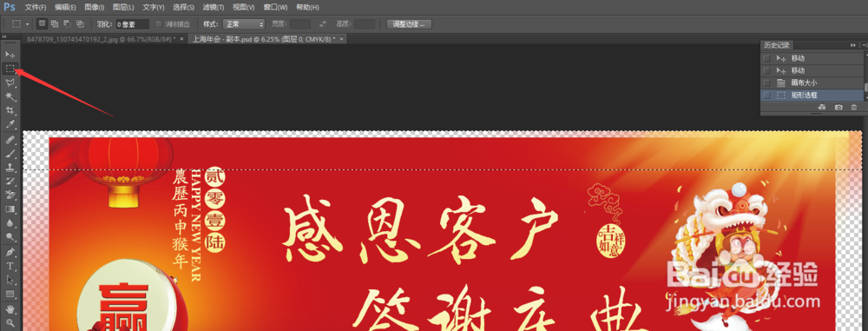Open the 样式 style dropdown

click(x=244, y=23)
